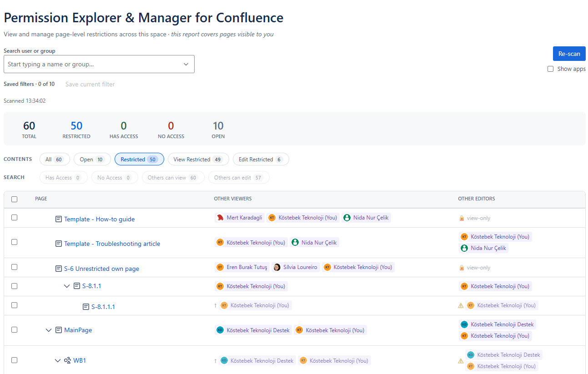The height and width of the screenshot is (374, 588).
Task: Click Save current filter
Action: [90, 84]
